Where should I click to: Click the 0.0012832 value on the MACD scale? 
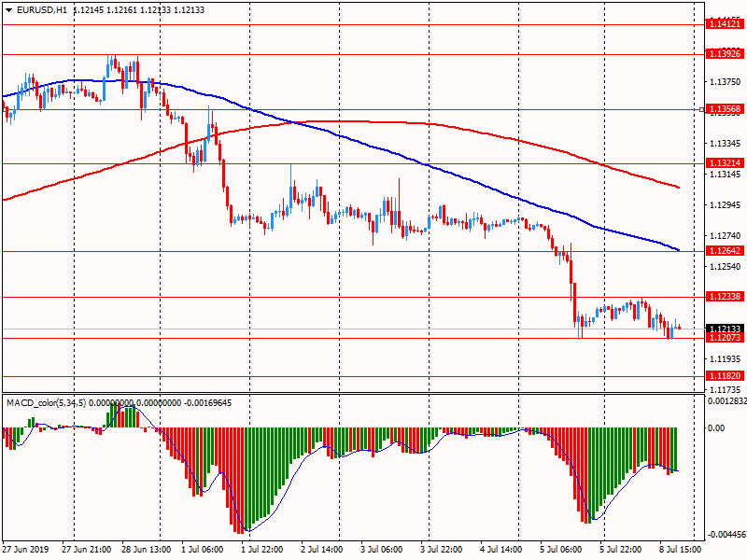[x=727, y=401]
